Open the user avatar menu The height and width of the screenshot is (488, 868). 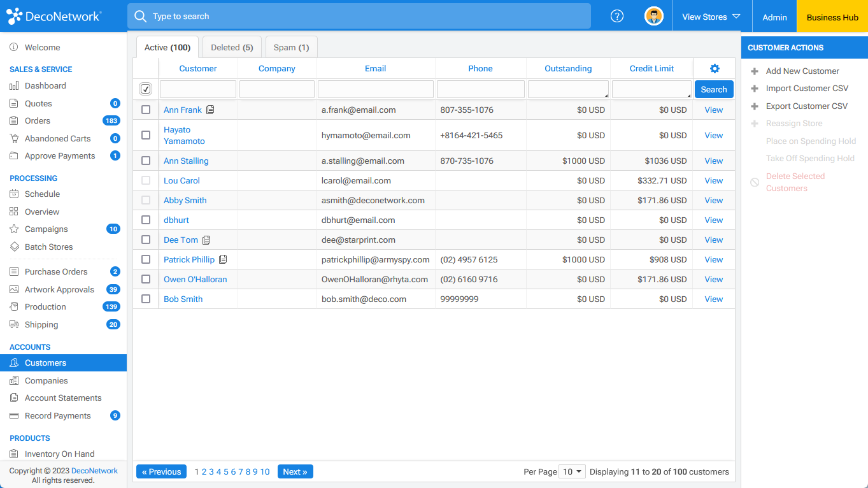coord(654,17)
